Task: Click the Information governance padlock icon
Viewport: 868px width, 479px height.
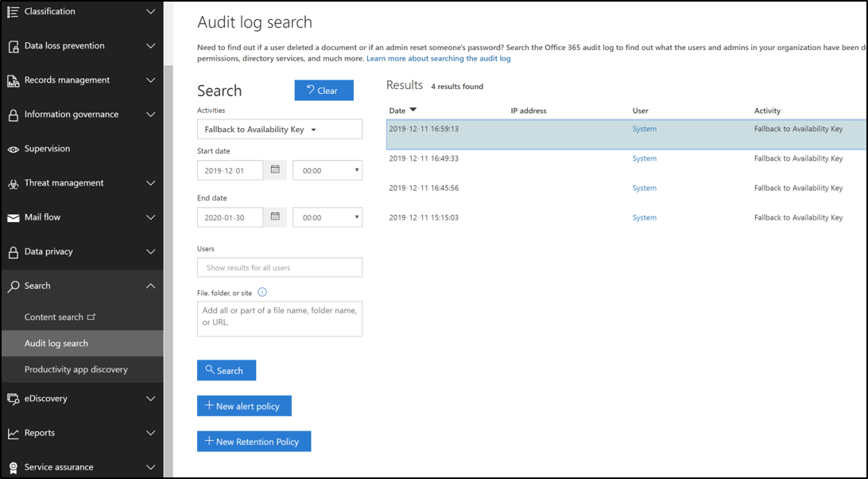Action: click(13, 115)
